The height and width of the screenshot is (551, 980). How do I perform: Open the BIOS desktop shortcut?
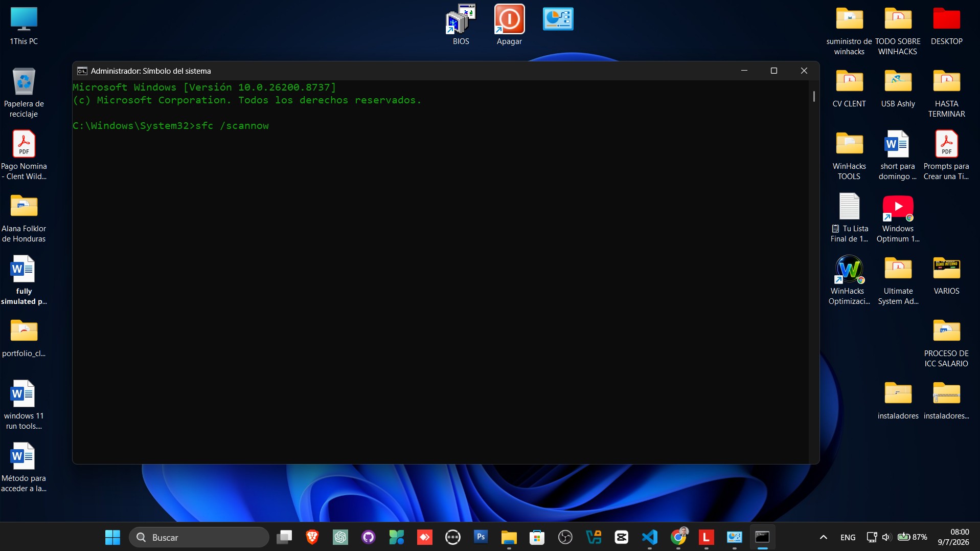(461, 25)
